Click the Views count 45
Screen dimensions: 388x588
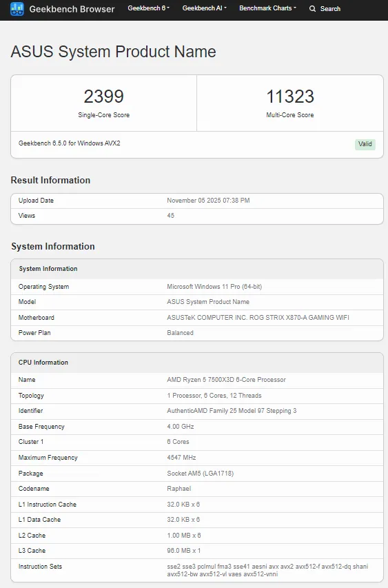click(x=171, y=216)
